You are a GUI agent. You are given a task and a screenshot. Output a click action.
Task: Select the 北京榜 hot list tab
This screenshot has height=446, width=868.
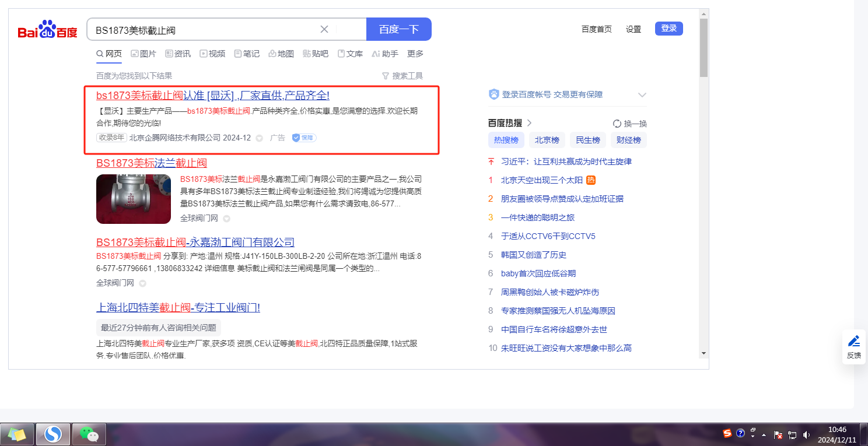pyautogui.click(x=547, y=140)
